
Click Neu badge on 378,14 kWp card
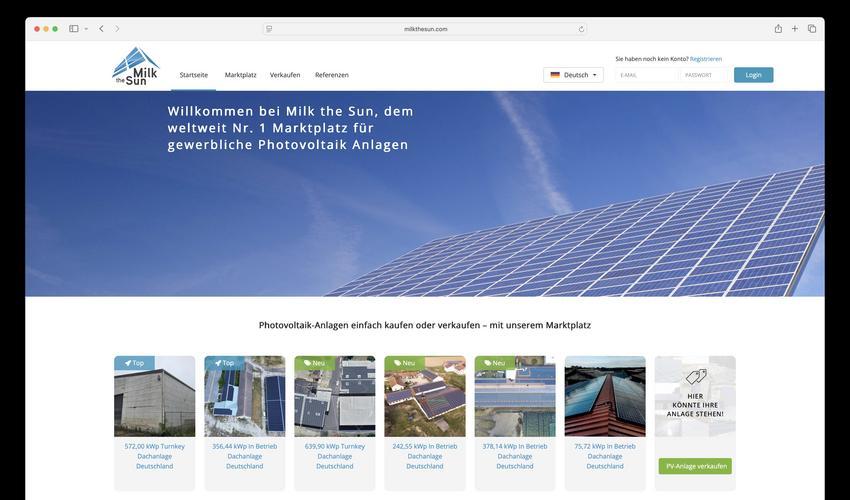coord(494,363)
